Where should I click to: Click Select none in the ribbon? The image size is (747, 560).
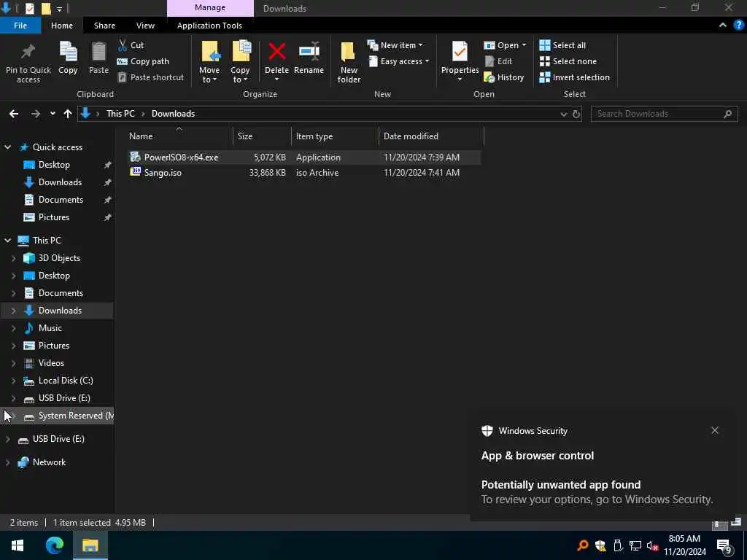pos(568,61)
